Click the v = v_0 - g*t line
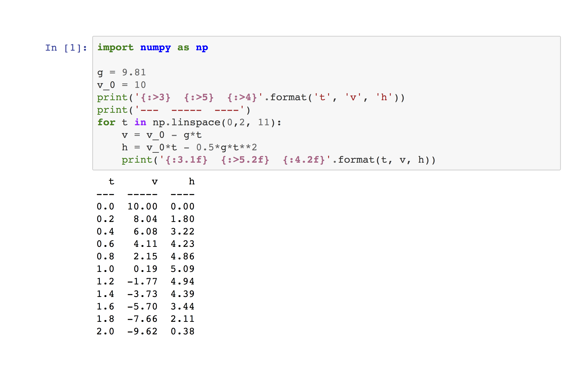 point(161,135)
